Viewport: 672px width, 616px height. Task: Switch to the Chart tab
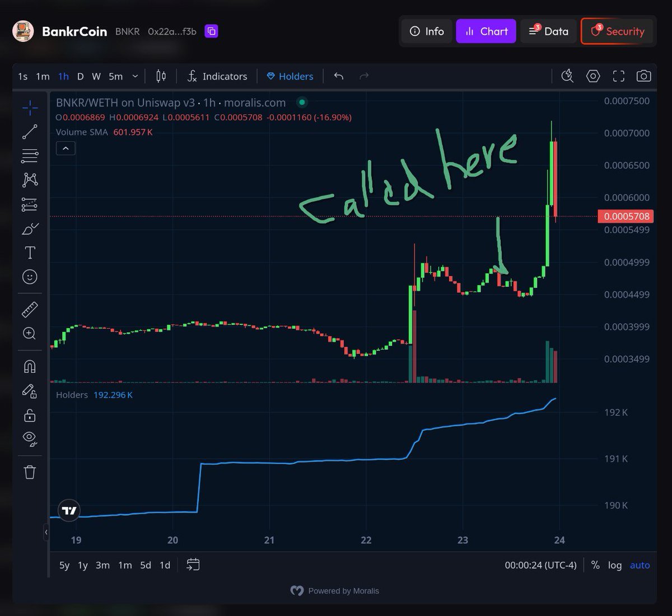(x=486, y=31)
